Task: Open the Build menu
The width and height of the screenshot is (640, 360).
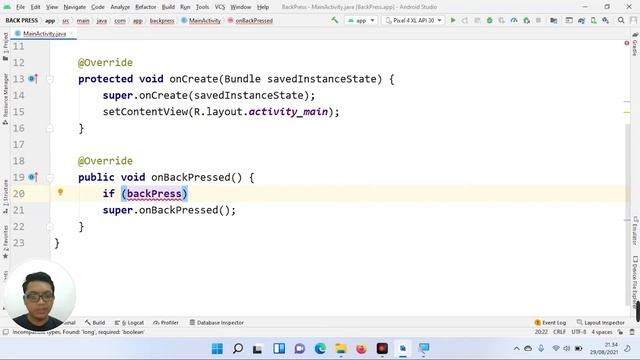Action: (168, 7)
